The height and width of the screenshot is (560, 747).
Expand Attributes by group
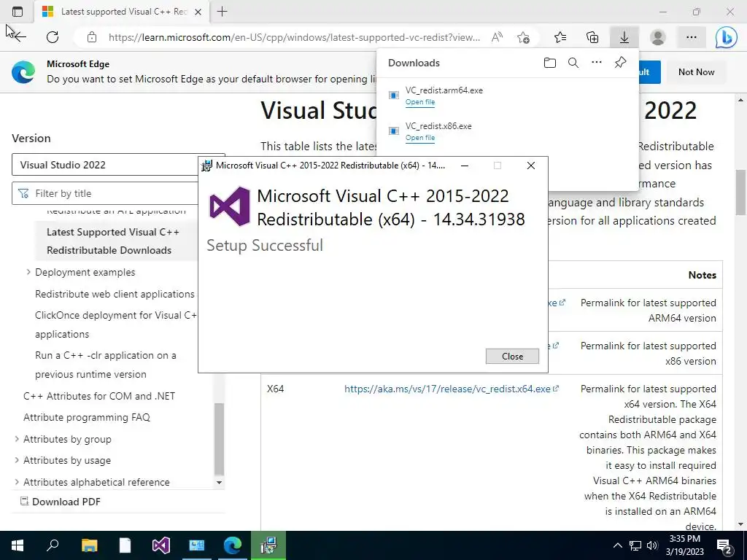tap(18, 438)
